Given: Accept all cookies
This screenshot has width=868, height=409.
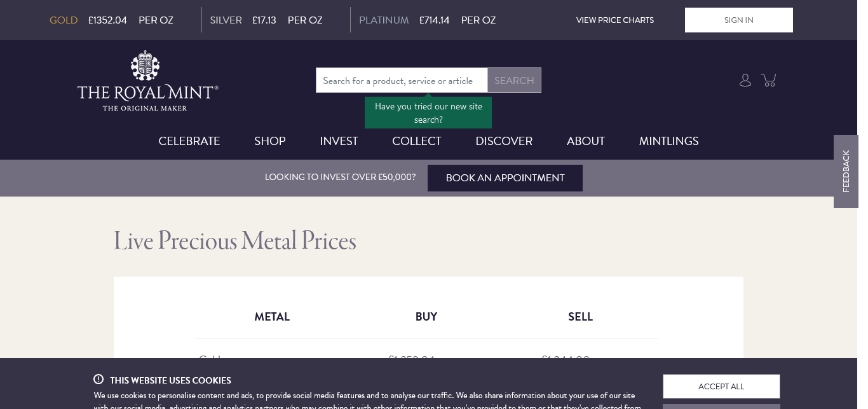Looking at the screenshot, I should 721,387.
